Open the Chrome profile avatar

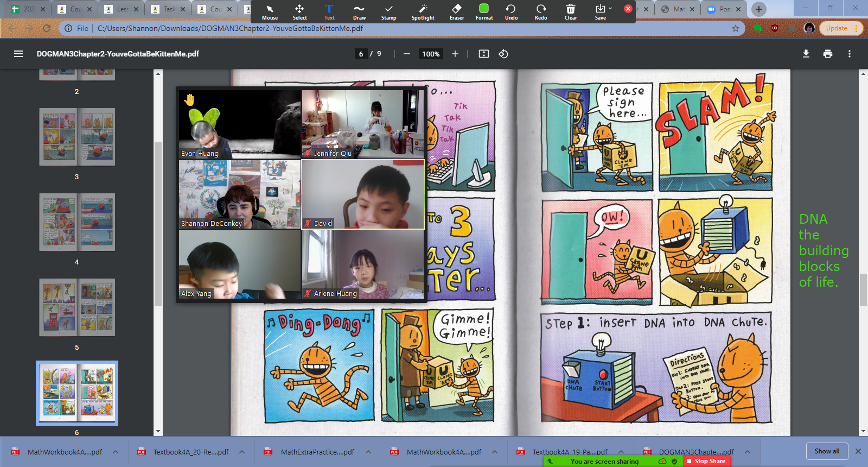809,28
